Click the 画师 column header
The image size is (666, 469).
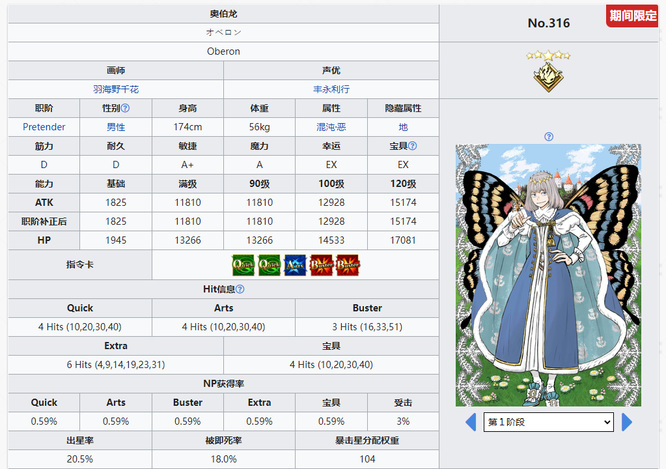pos(116,71)
